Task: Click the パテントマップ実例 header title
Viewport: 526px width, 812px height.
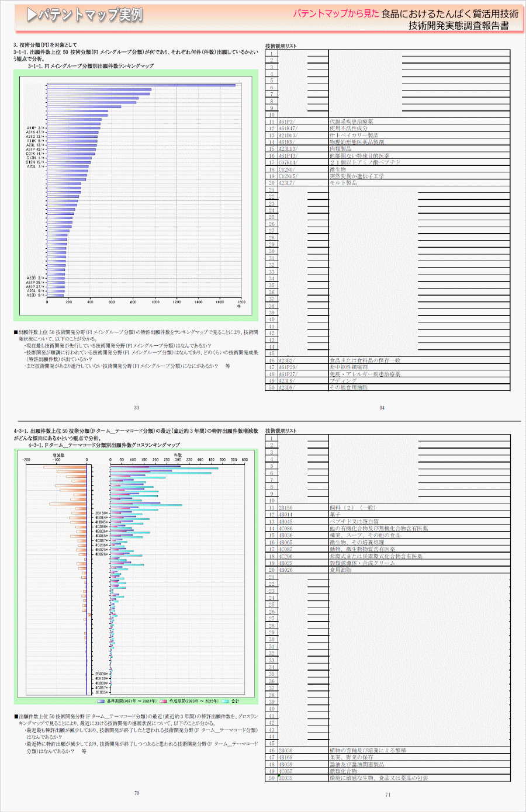Action: (x=90, y=15)
